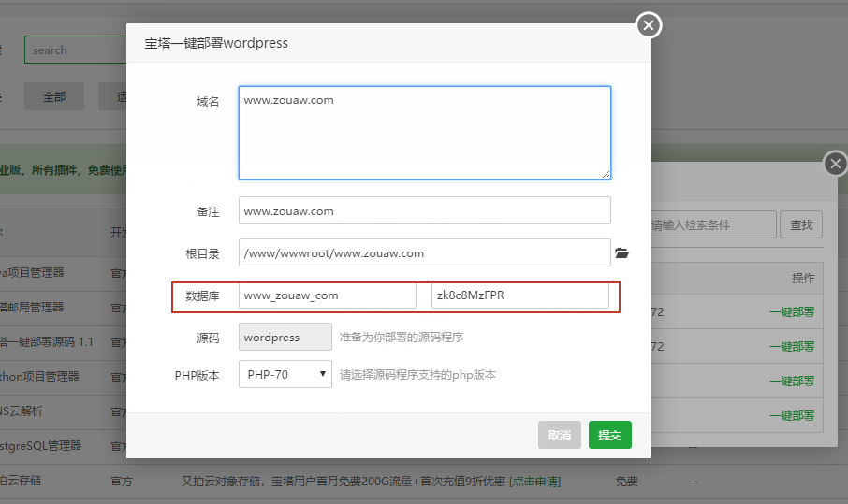This screenshot has width=848, height=504.
Task: Click the second 一键部署 link from top
Action: pos(791,347)
